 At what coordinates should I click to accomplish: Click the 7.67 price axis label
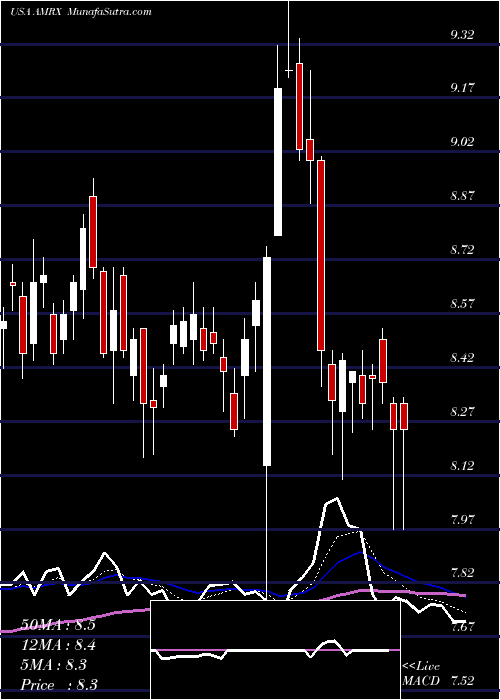pos(462,627)
